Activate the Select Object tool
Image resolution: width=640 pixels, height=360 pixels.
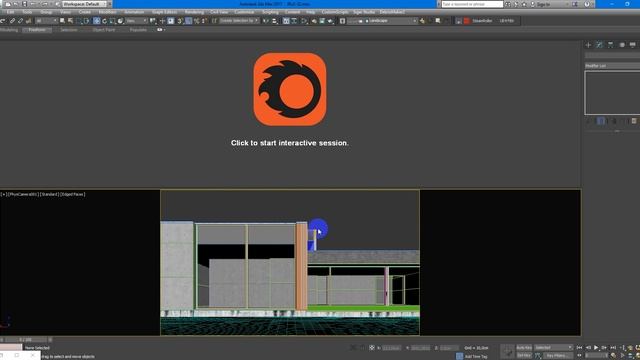[x=62, y=20]
